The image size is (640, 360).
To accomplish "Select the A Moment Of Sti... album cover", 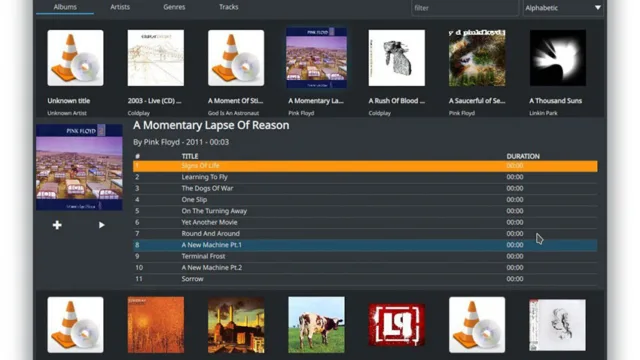I will pos(236,58).
